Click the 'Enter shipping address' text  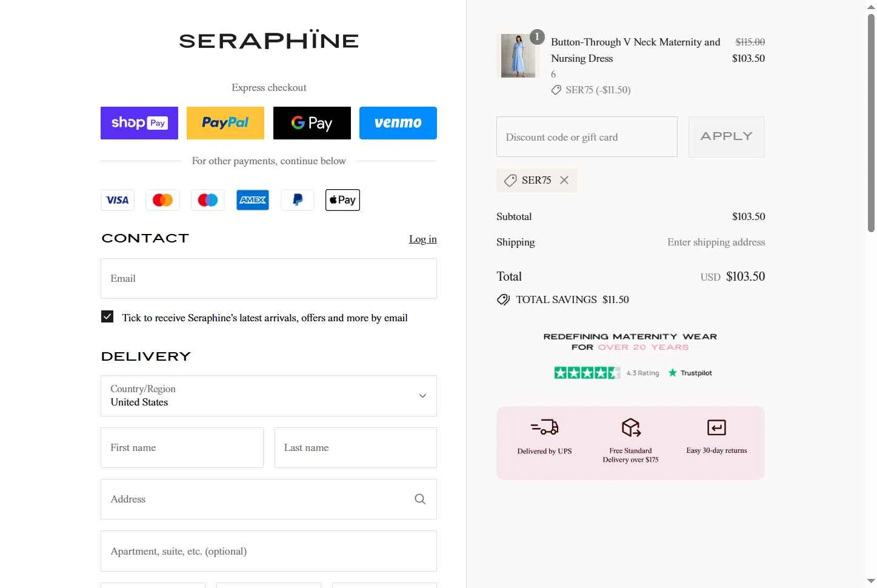point(716,242)
